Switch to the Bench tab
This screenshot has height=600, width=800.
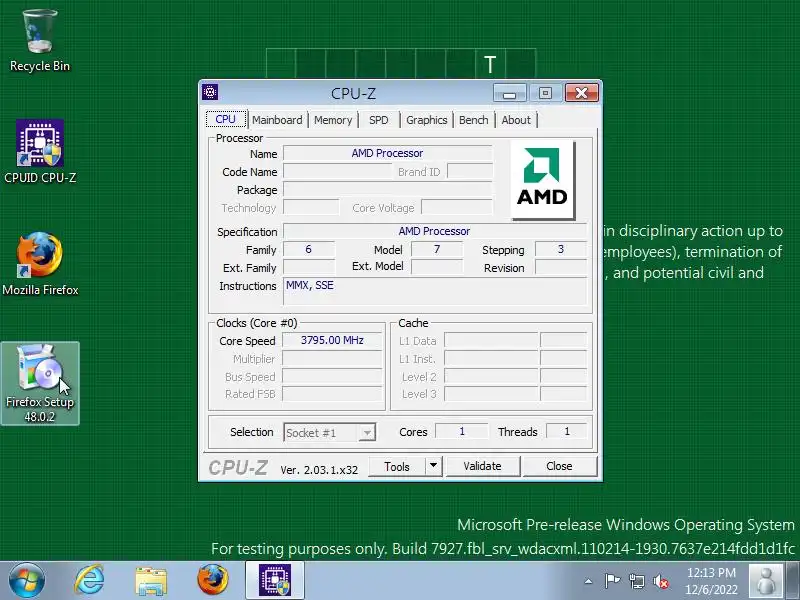click(x=473, y=120)
